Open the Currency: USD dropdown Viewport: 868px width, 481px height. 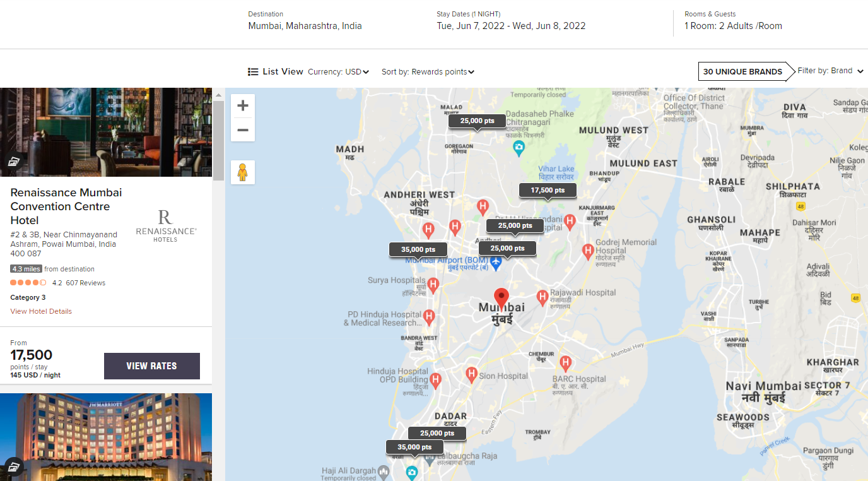pos(339,72)
